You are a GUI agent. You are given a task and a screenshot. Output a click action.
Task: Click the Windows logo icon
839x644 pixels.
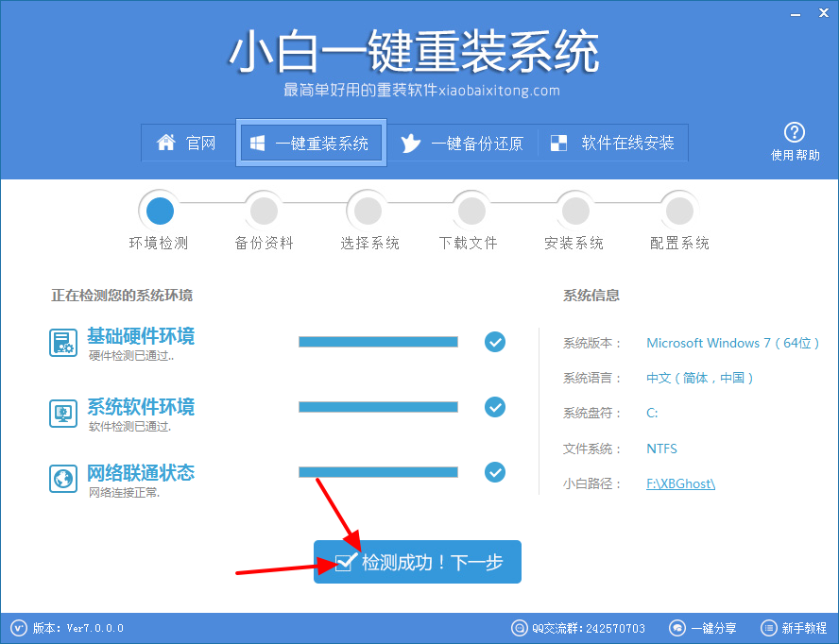pyautogui.click(x=257, y=143)
